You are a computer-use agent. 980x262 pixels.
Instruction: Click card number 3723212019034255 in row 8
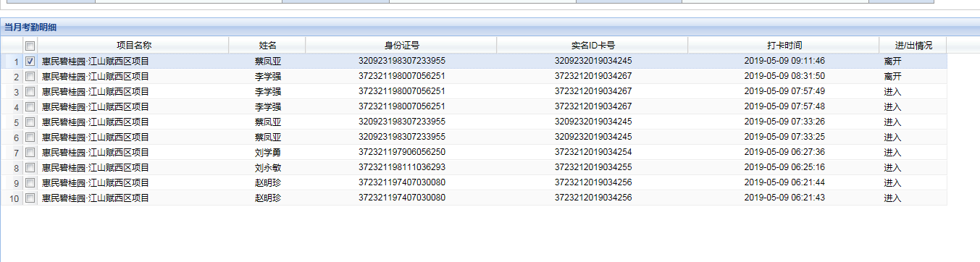point(593,168)
